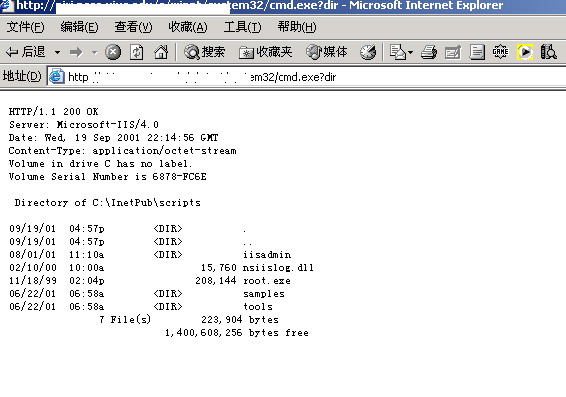Viewport: 566px width, 397px height.
Task: Click the mail icon in the toolbar
Action: [397, 52]
